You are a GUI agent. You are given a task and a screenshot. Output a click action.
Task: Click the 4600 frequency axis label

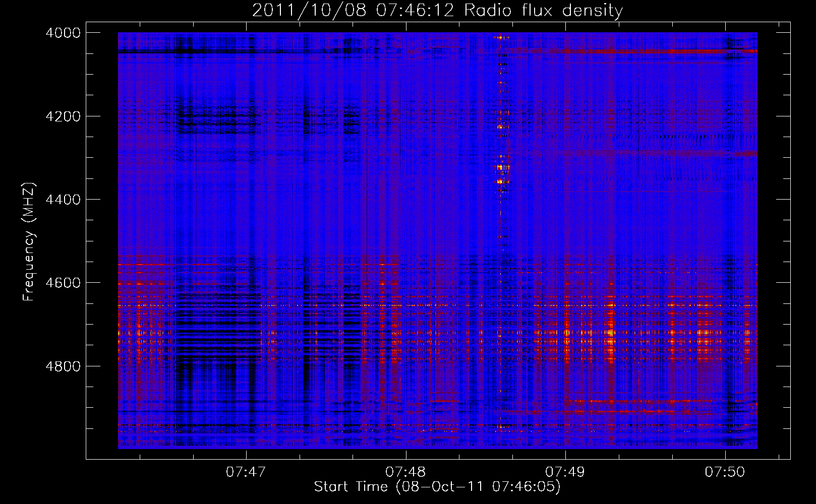pyautogui.click(x=63, y=283)
